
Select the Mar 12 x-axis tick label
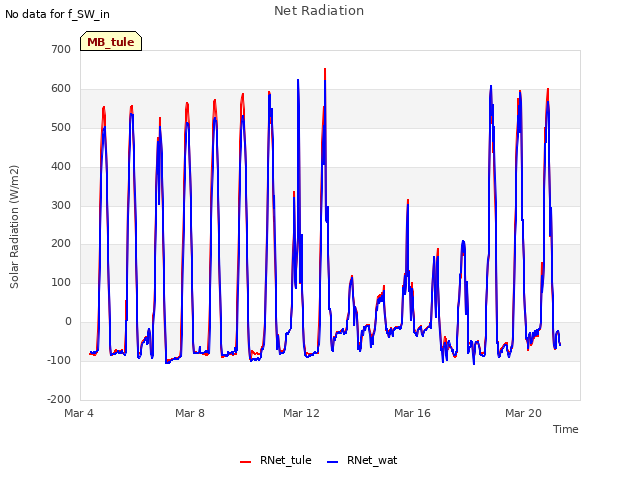(x=301, y=413)
